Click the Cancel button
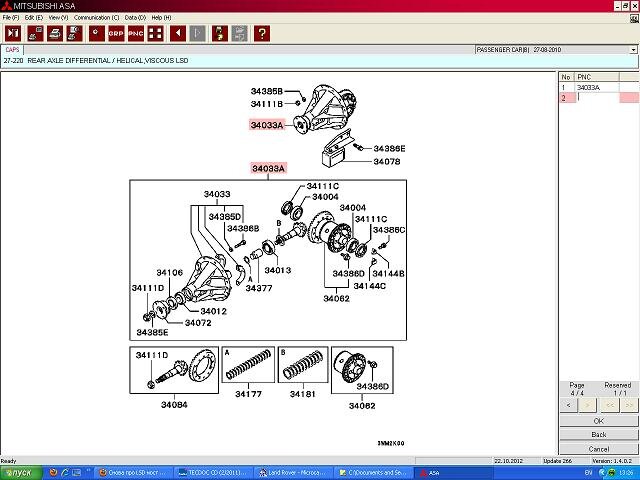 tap(598, 448)
